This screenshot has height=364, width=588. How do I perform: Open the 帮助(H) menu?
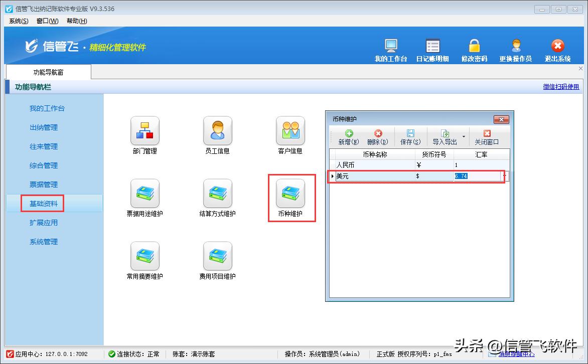(x=77, y=21)
